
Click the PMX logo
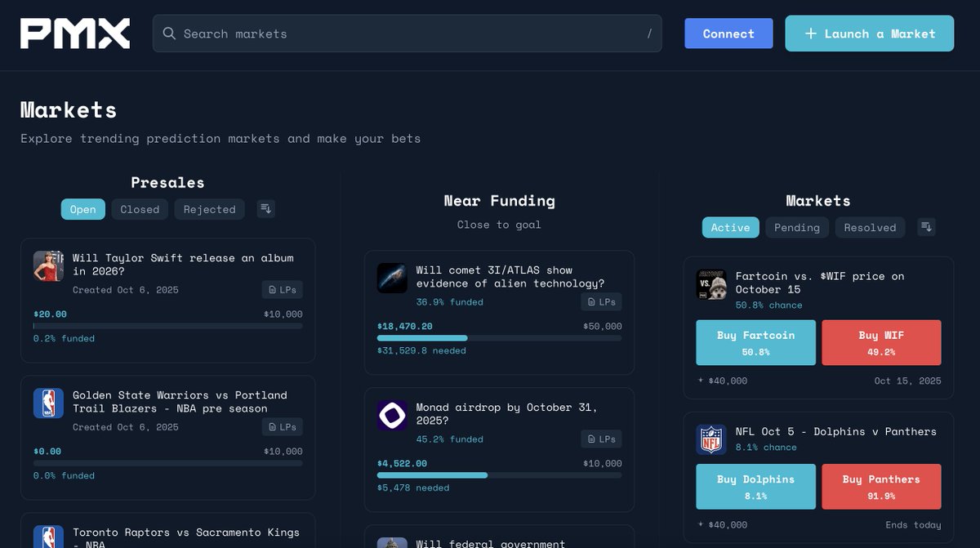[75, 33]
